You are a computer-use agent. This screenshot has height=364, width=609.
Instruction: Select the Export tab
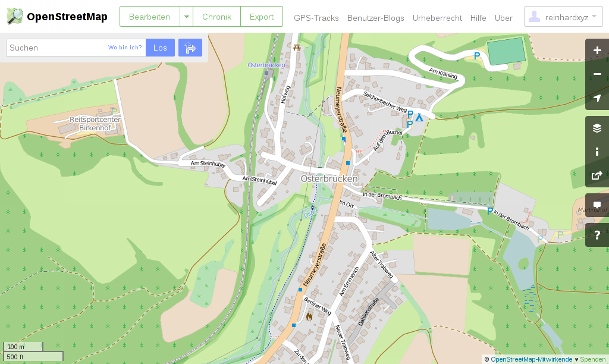coord(262,17)
